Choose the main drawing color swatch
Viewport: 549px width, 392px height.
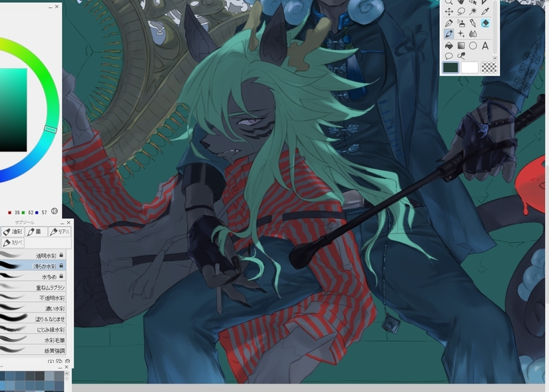coord(451,67)
